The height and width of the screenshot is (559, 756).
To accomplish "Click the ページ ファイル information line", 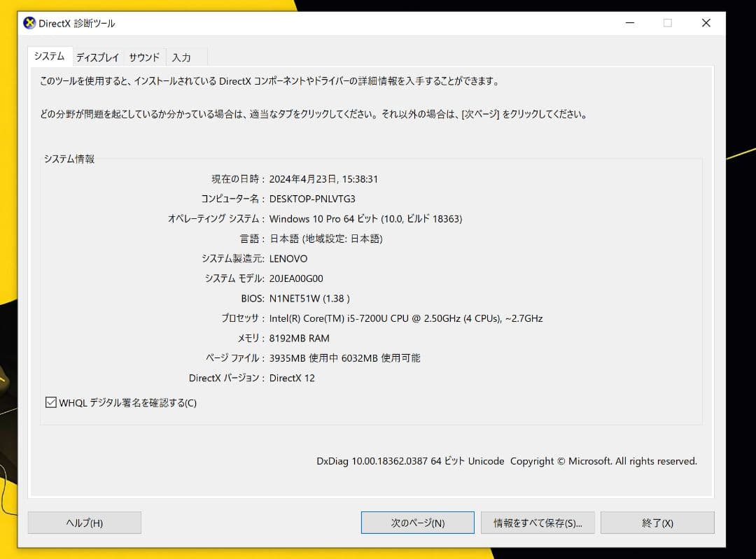I will (343, 358).
